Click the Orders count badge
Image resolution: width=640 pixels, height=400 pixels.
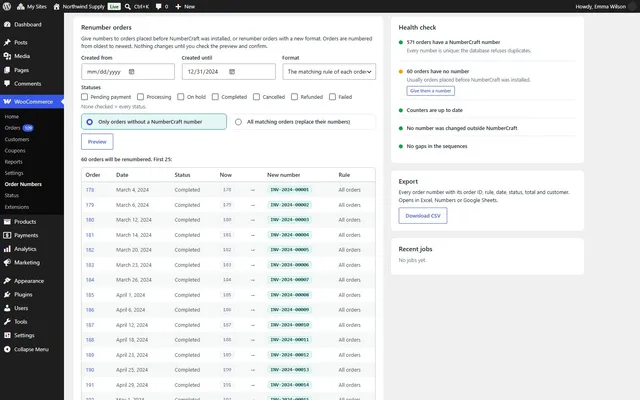pos(28,128)
